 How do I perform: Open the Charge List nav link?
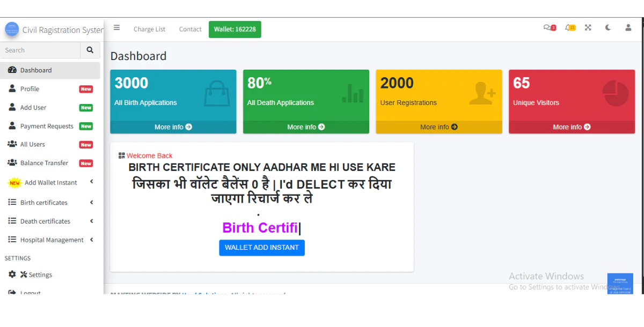click(x=149, y=29)
